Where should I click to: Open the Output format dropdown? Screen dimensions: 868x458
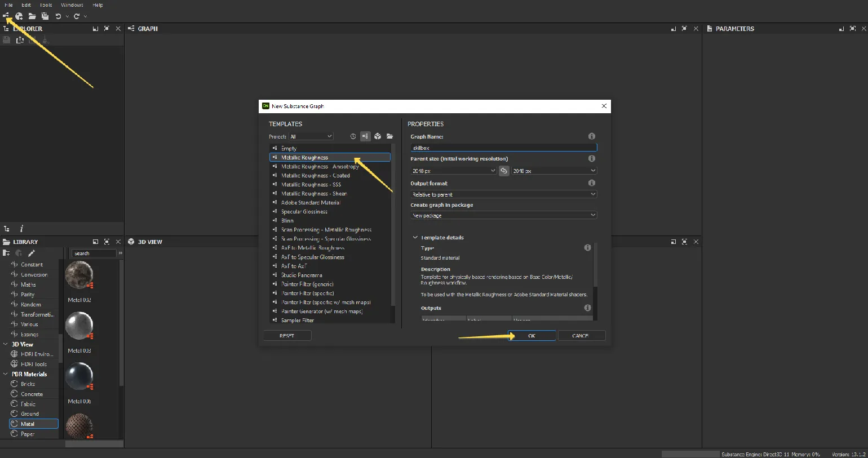click(x=503, y=194)
